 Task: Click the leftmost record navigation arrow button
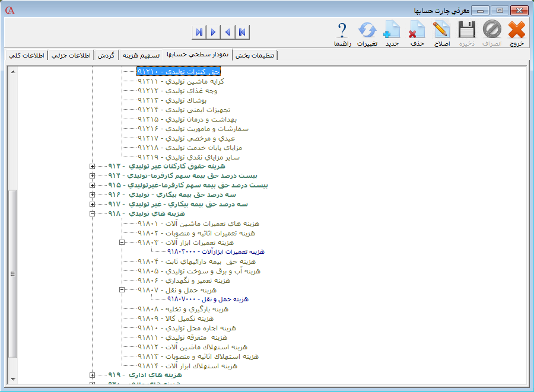point(199,31)
